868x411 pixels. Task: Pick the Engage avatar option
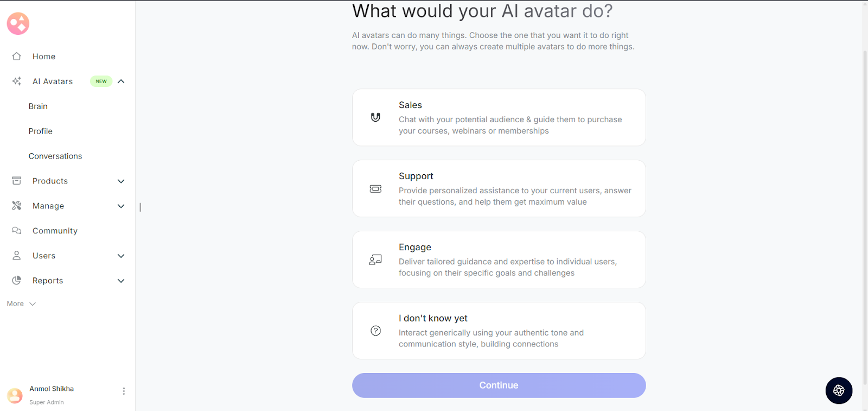[x=499, y=260]
